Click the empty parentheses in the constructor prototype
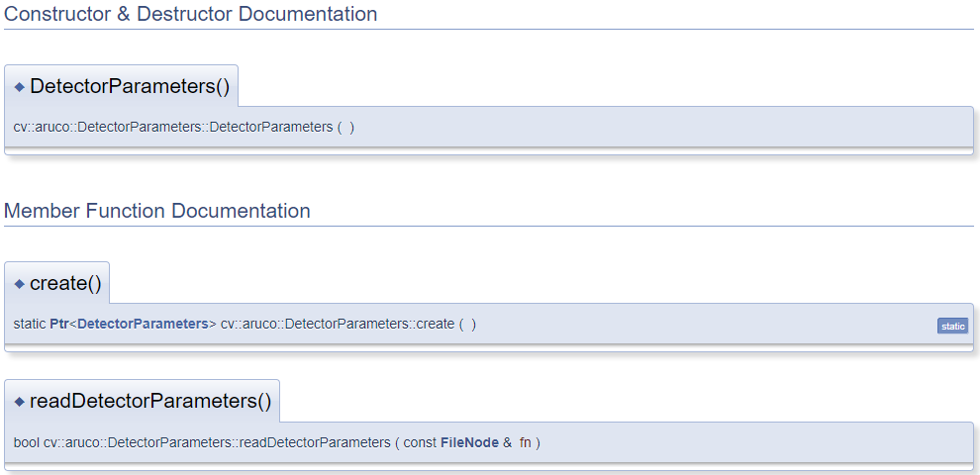Viewport: 980px width, 475px height. 345,127
